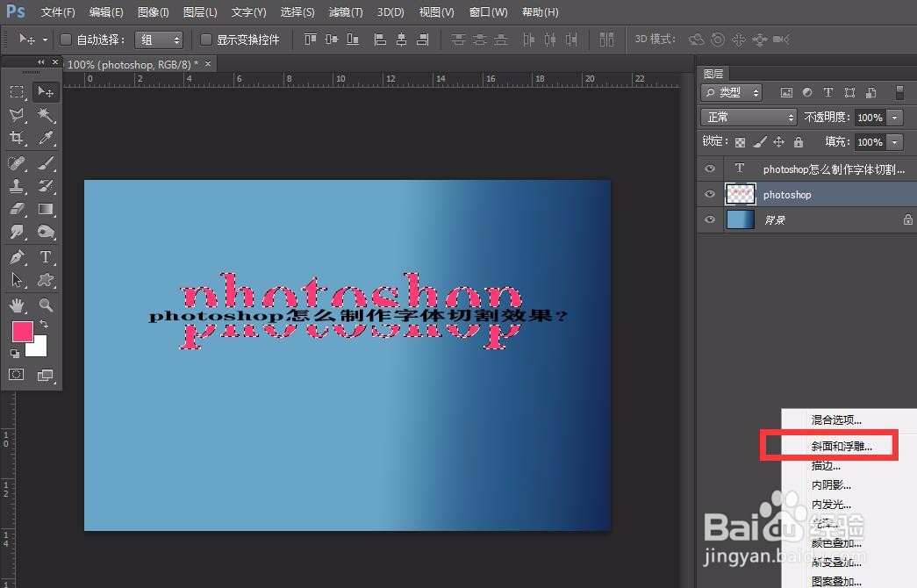Filter layers by pixel layers icon

coord(786,92)
